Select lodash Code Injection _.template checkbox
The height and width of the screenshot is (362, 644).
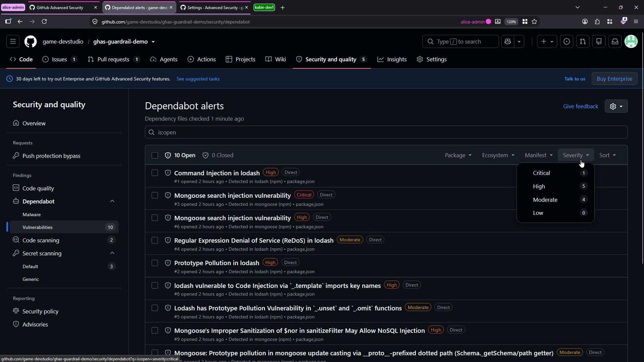(x=155, y=286)
